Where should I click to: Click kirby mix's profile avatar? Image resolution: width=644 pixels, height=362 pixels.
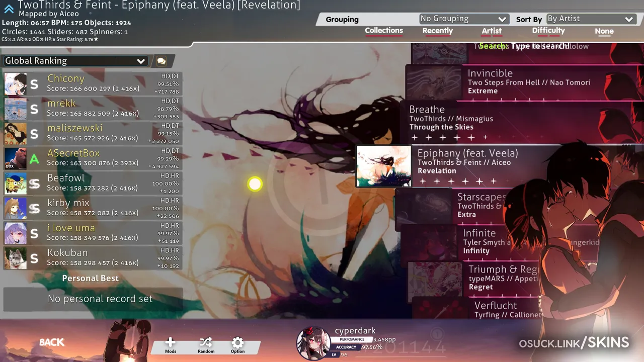click(x=16, y=208)
